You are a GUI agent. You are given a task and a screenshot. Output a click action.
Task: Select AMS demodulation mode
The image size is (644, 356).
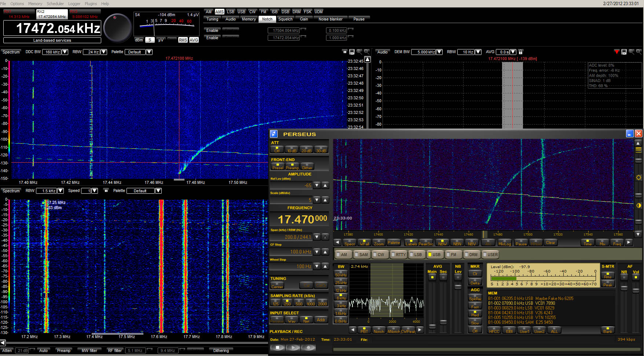219,12
